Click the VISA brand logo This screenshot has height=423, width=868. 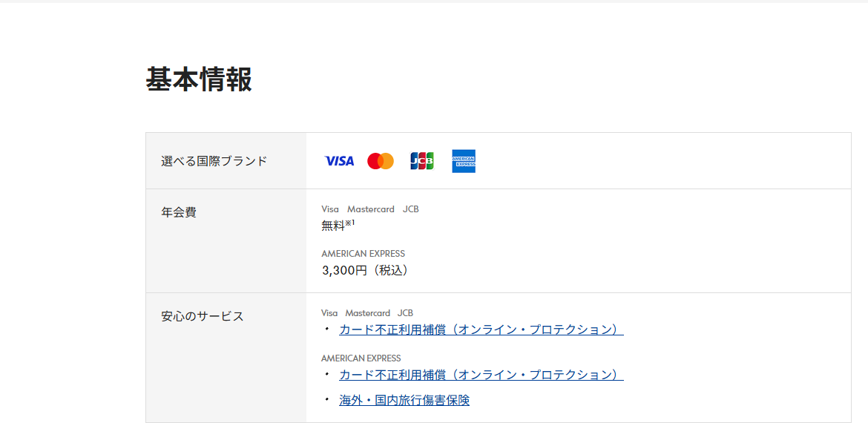pyautogui.click(x=339, y=161)
